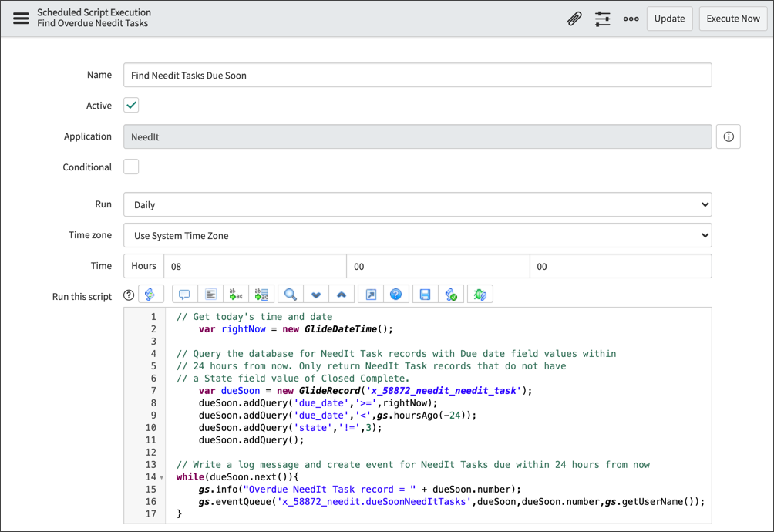Open the hamburger context menu
774x532 pixels.
click(21, 19)
